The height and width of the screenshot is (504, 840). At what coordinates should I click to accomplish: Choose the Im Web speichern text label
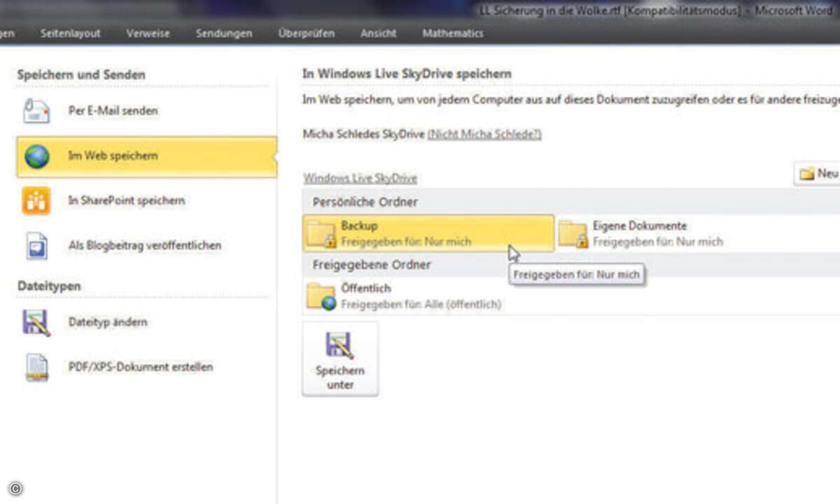coord(113,155)
